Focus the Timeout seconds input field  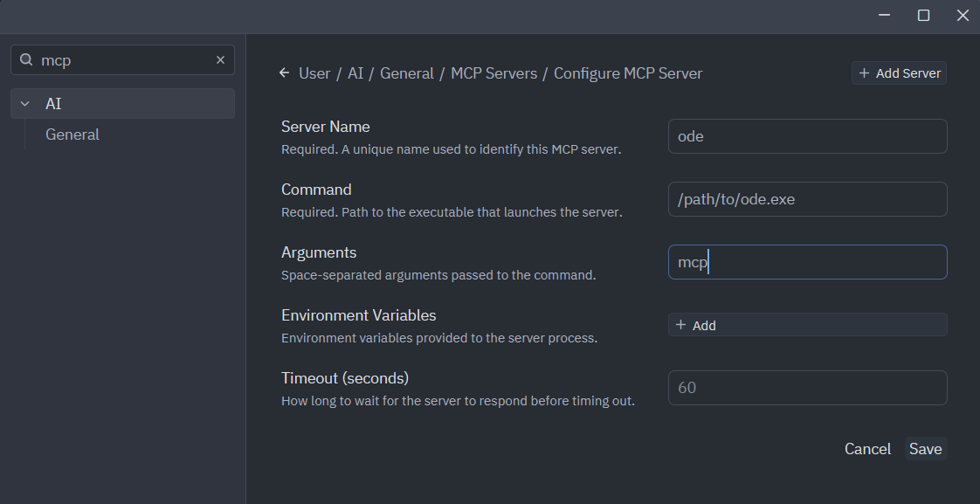(x=808, y=388)
